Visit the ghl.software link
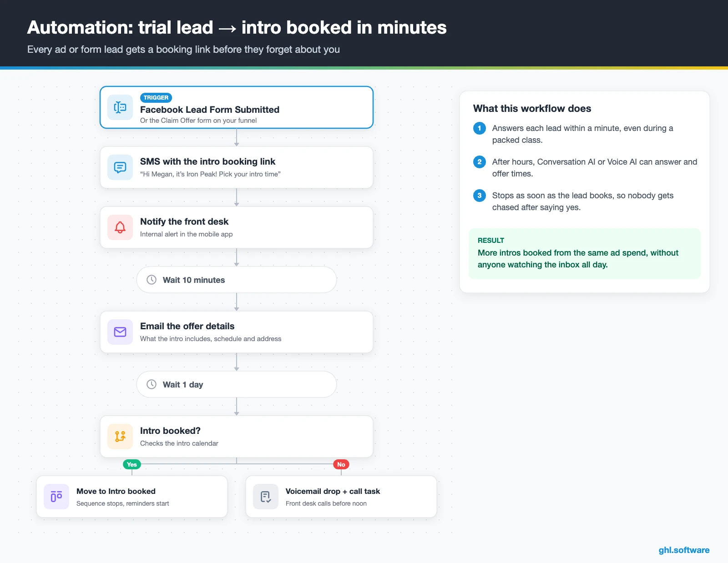728x563 pixels. click(x=684, y=550)
